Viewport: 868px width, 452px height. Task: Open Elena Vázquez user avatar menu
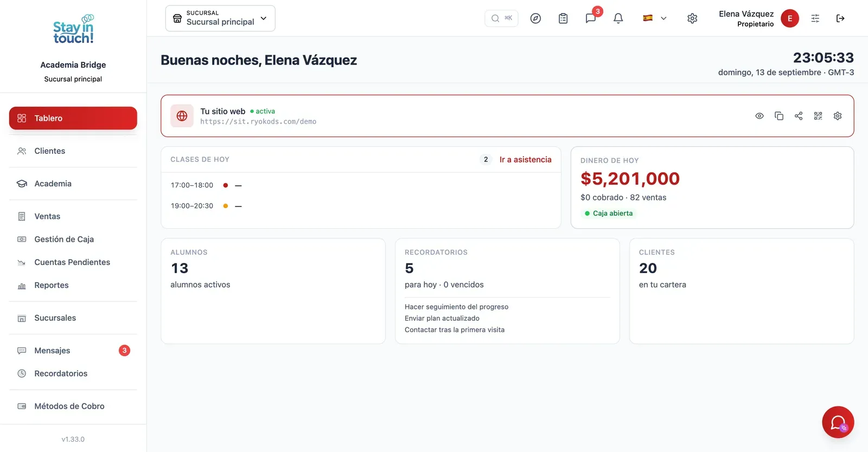coord(790,18)
